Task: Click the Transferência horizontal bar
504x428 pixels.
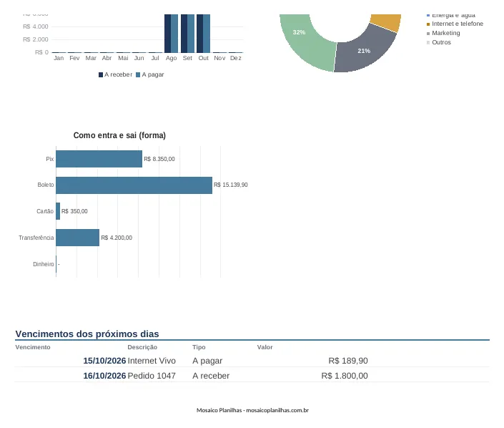Action: click(x=77, y=238)
